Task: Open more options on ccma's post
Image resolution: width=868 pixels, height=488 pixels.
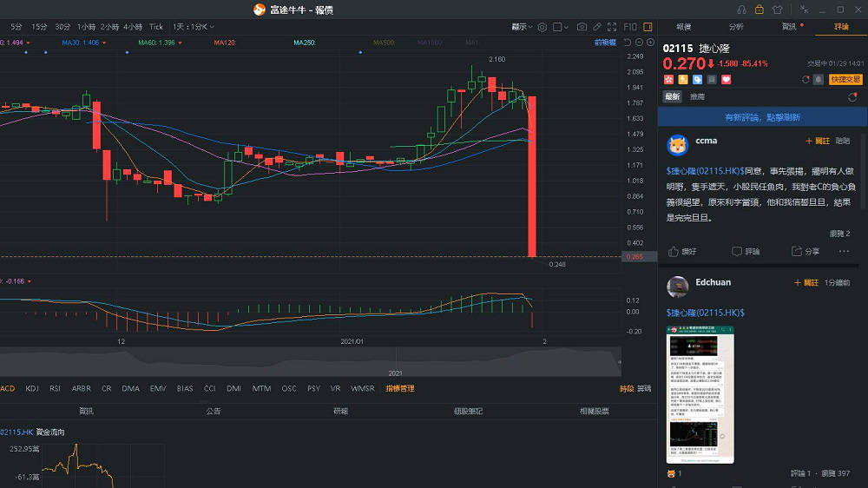Action: pos(844,252)
